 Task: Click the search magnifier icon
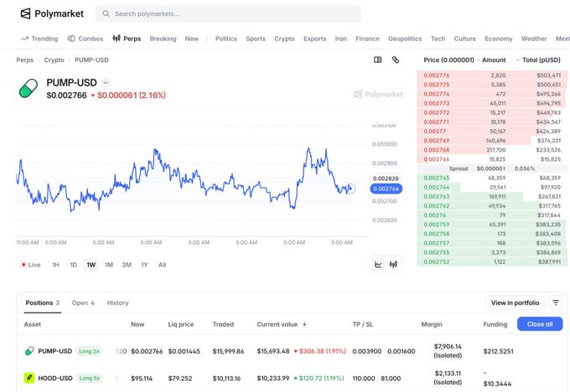coord(106,13)
